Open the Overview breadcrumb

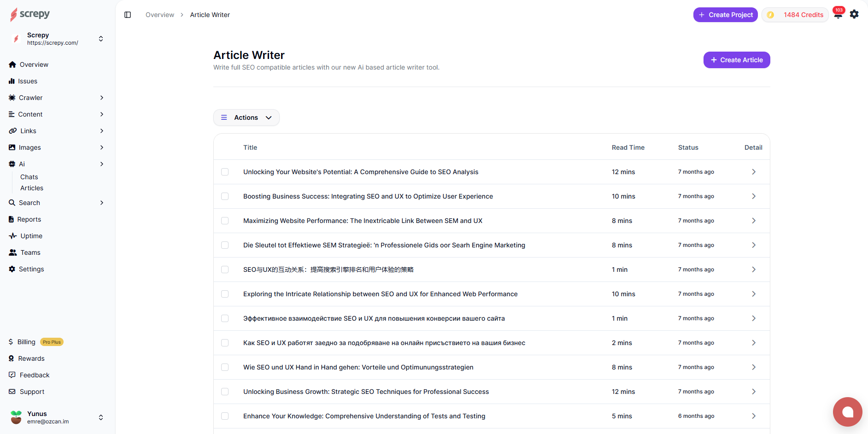click(x=159, y=14)
